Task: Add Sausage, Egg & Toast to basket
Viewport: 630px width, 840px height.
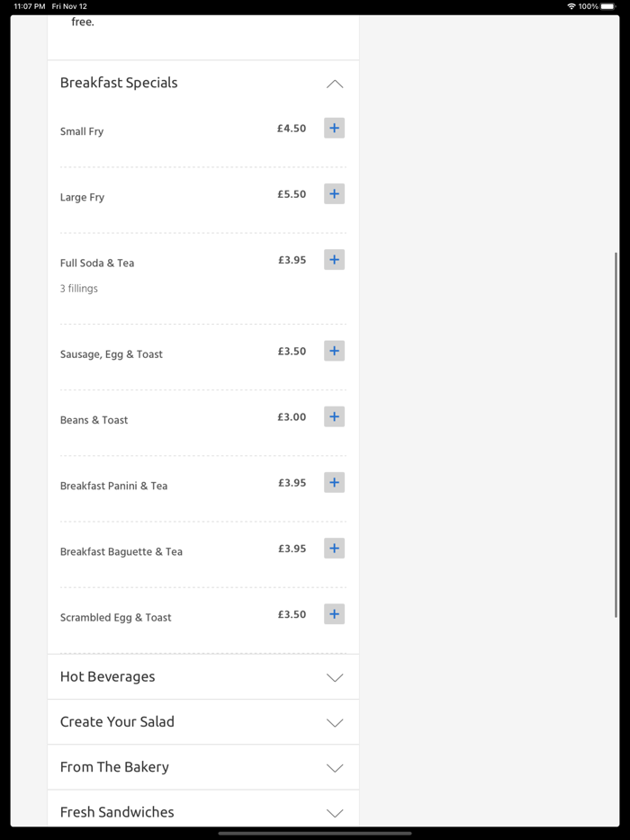Action: [x=334, y=351]
